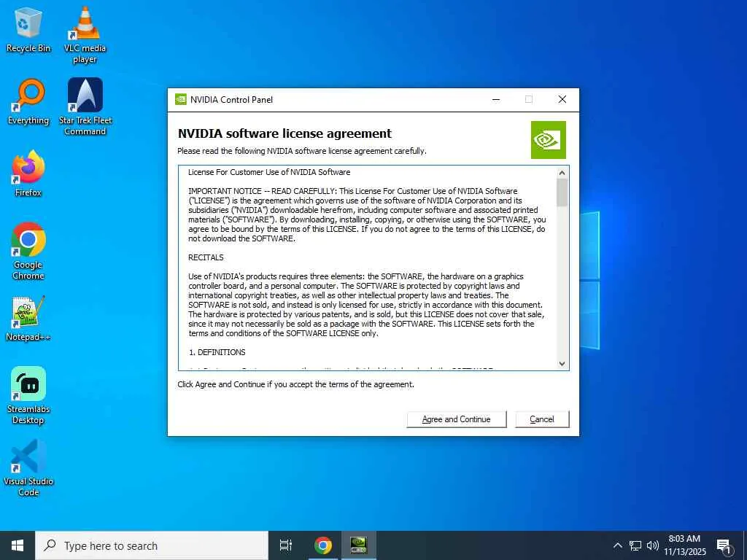
Task: Open the Windows Start menu
Action: tap(18, 545)
